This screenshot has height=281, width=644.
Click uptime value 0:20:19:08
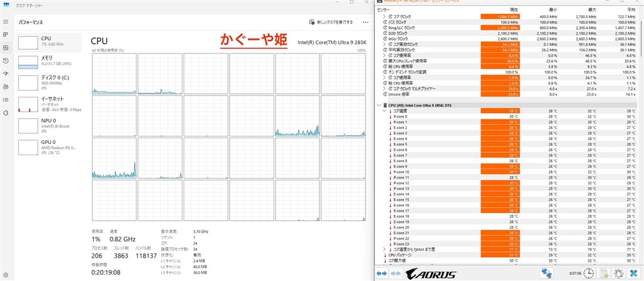(x=106, y=272)
